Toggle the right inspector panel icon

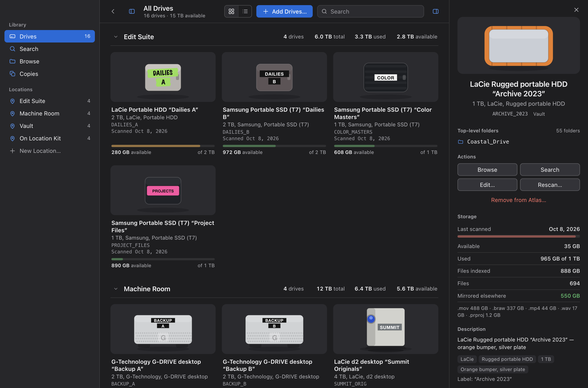point(435,11)
